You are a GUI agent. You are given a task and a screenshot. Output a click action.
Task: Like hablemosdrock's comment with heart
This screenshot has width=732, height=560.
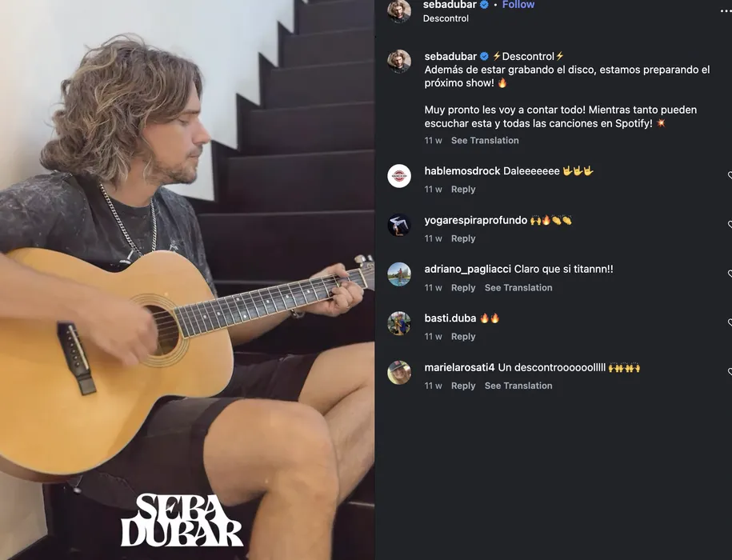730,175
